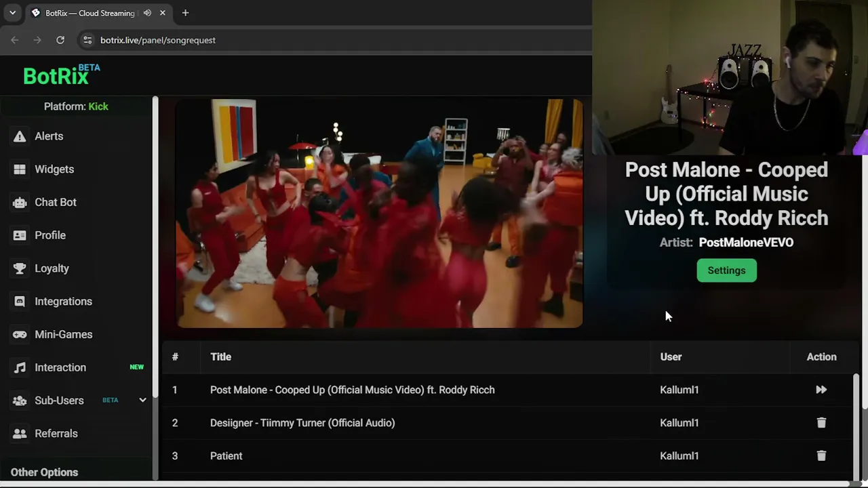Click the 'Other Options' sidebar heading
Viewport: 868px width, 488px height.
pos(44,472)
